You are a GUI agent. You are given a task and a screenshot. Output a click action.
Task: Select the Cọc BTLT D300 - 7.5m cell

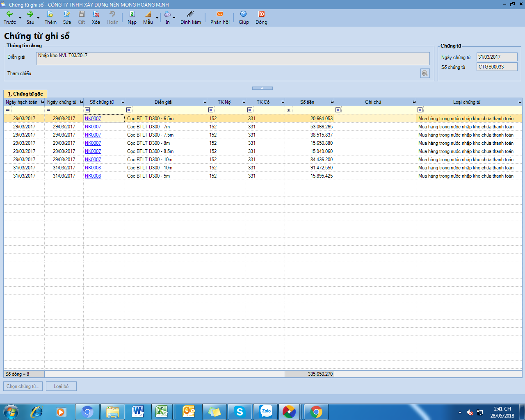(x=166, y=135)
